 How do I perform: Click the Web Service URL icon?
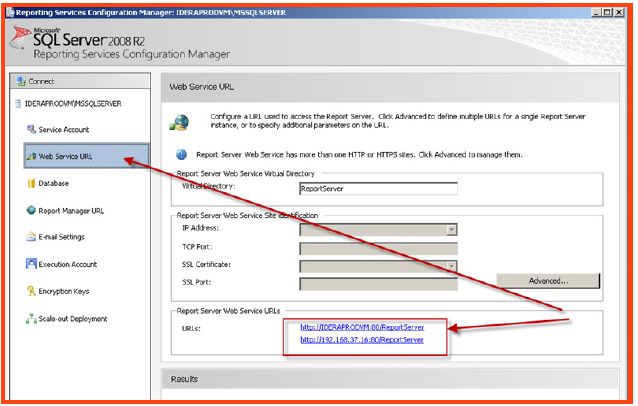31,156
